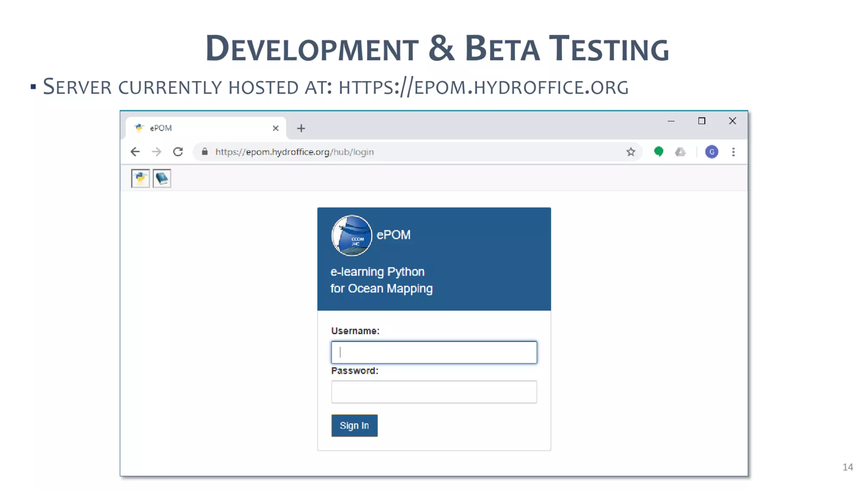View site info via padlock icon
868x490 pixels.
[205, 152]
